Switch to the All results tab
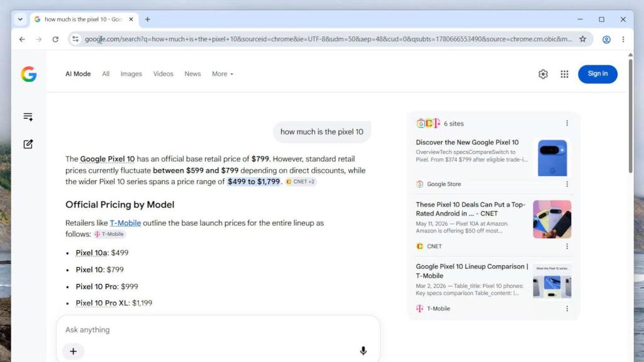 point(106,74)
